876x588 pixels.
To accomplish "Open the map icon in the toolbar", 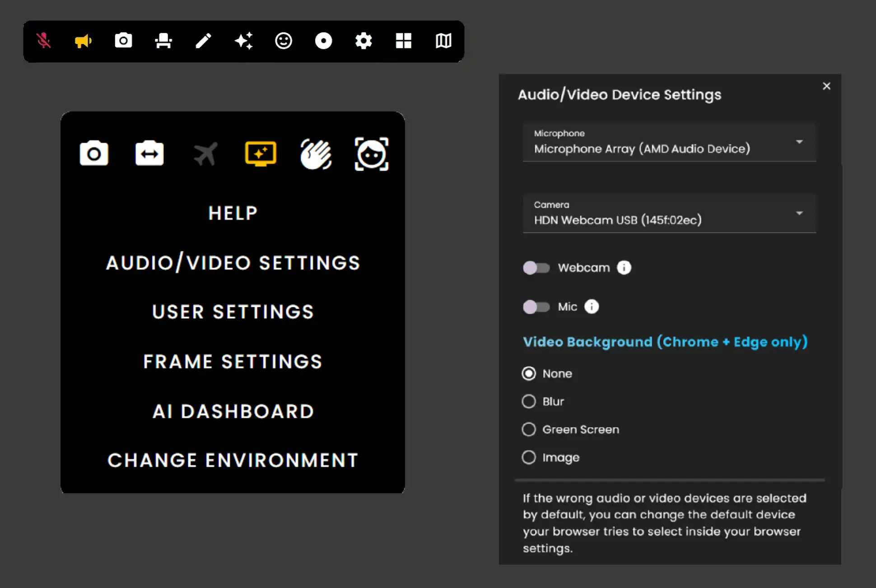I will pyautogui.click(x=443, y=41).
